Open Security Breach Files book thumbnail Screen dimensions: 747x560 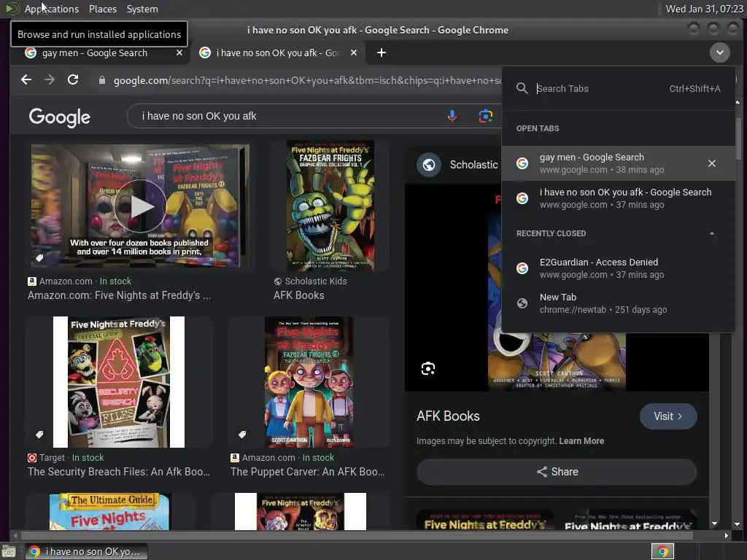click(x=119, y=382)
